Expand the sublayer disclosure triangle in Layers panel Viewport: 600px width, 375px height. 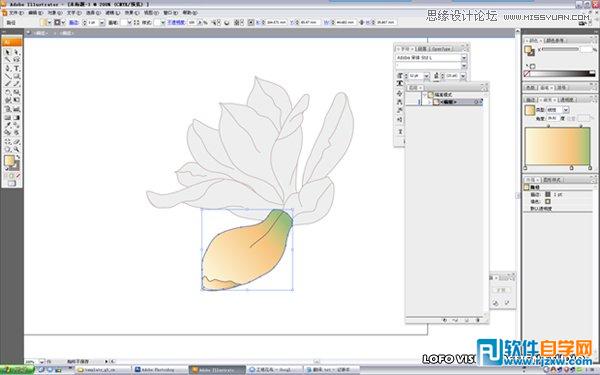click(x=430, y=102)
